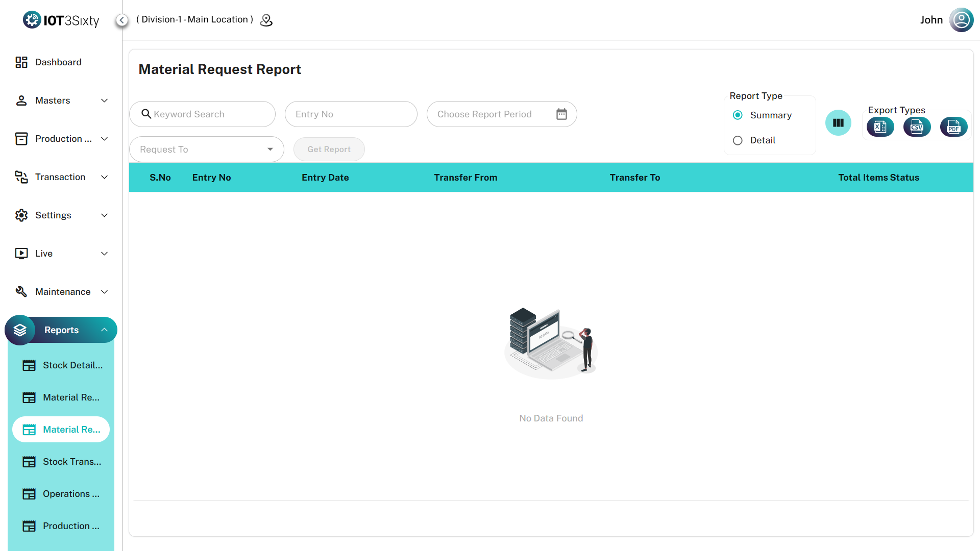Export report as Excel file
The width and height of the screenshot is (980, 551).
(x=880, y=127)
